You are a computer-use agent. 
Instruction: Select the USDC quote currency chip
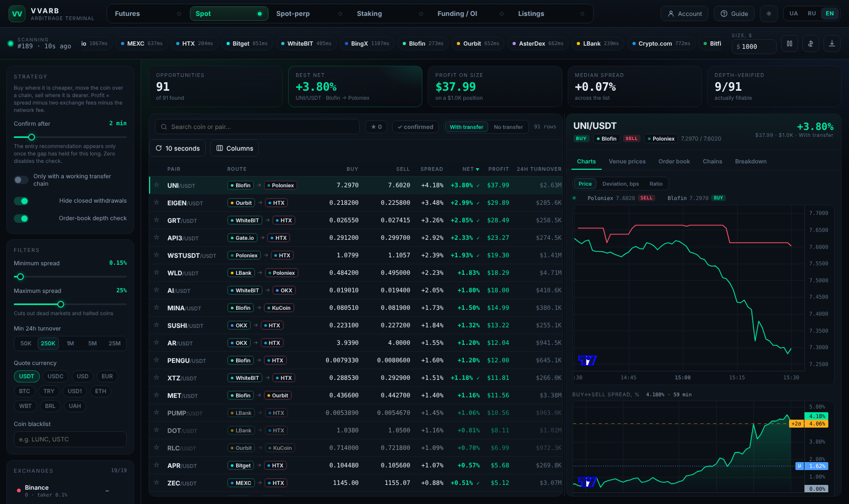click(55, 376)
